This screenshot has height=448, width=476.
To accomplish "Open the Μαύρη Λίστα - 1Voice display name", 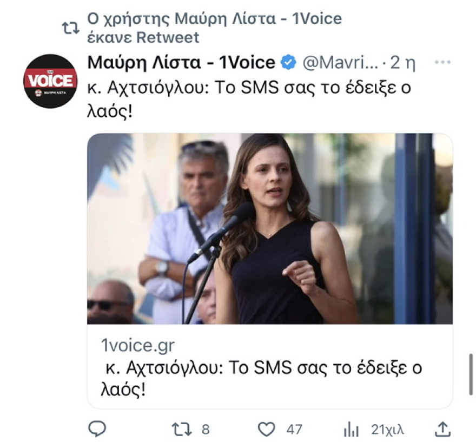I will [180, 62].
